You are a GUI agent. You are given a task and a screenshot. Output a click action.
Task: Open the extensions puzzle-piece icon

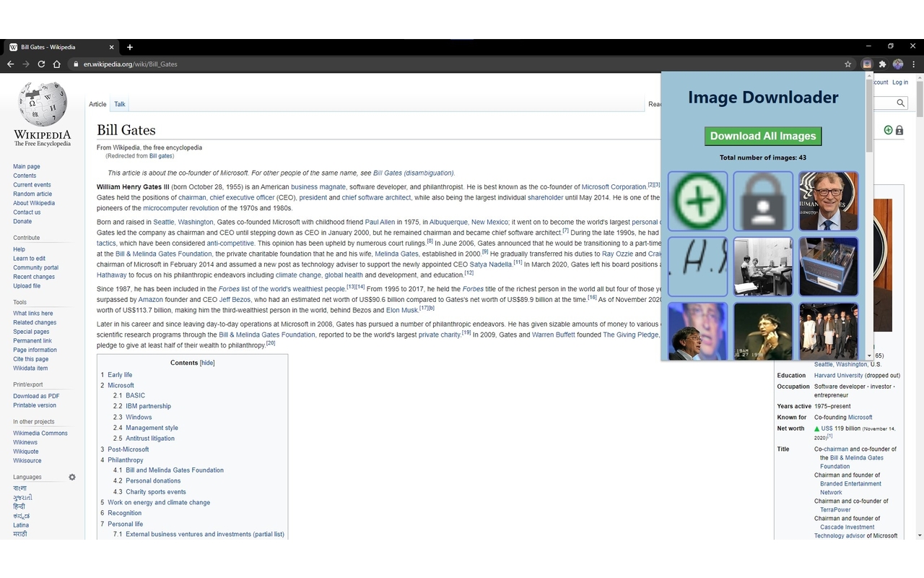click(882, 64)
